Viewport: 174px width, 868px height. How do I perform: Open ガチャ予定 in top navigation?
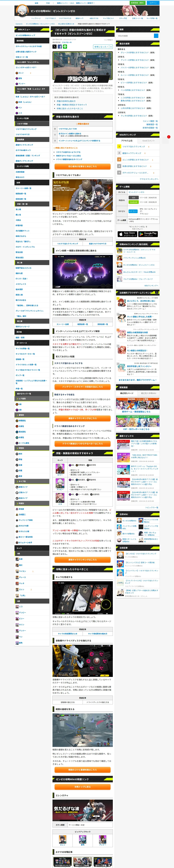(123, 18)
